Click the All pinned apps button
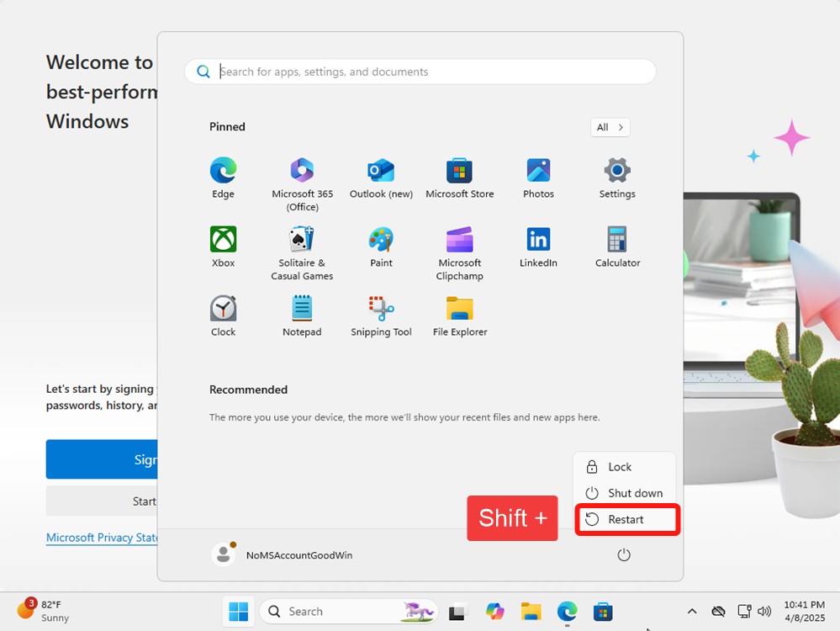The width and height of the screenshot is (840, 631). 610,127
